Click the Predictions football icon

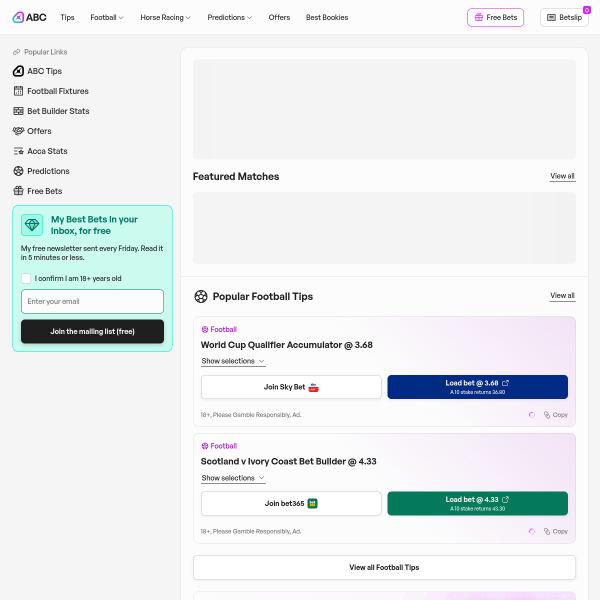tap(18, 171)
